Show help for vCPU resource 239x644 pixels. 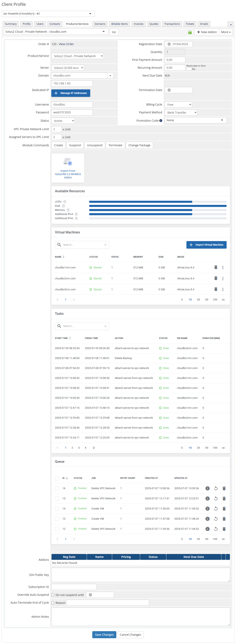point(65,202)
